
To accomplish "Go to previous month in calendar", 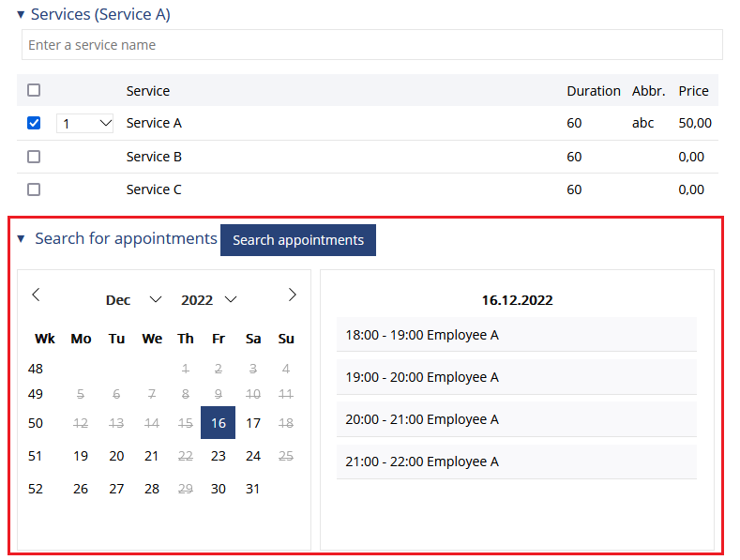I will click(36, 295).
